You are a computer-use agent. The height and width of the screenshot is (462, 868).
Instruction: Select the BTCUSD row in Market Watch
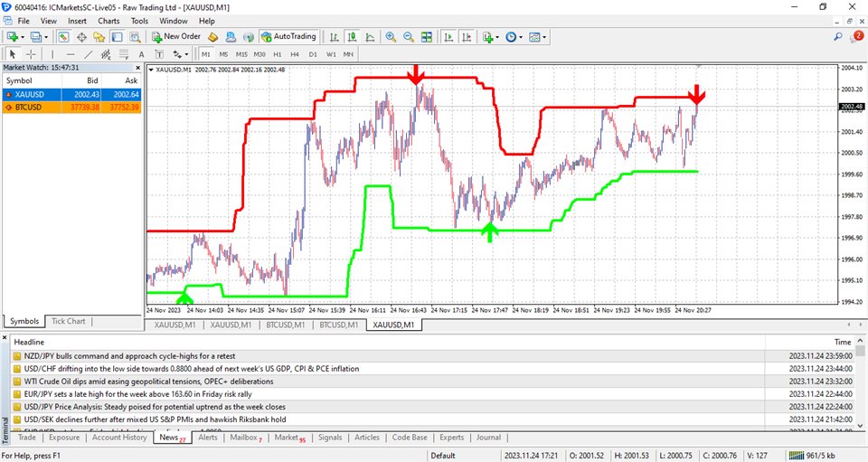click(72, 108)
